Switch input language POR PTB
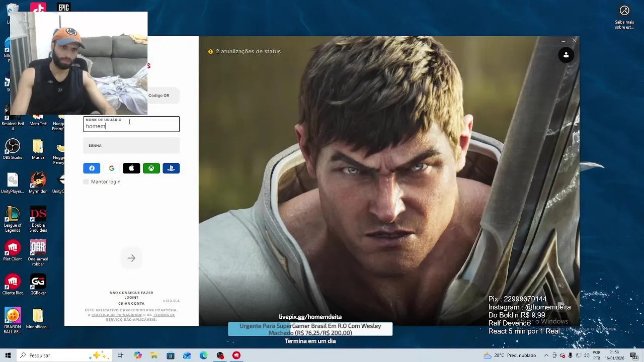Image resolution: width=644 pixels, height=362 pixels. tap(597, 355)
